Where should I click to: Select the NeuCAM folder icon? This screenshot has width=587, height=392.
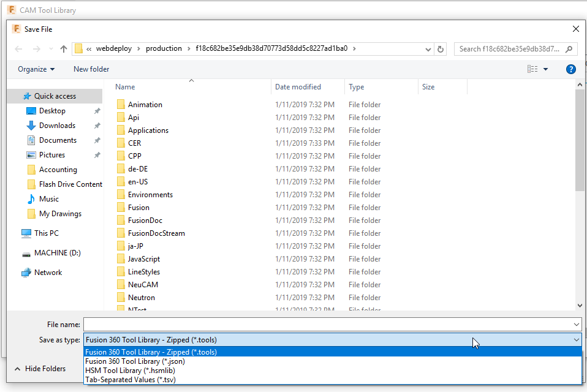click(121, 285)
